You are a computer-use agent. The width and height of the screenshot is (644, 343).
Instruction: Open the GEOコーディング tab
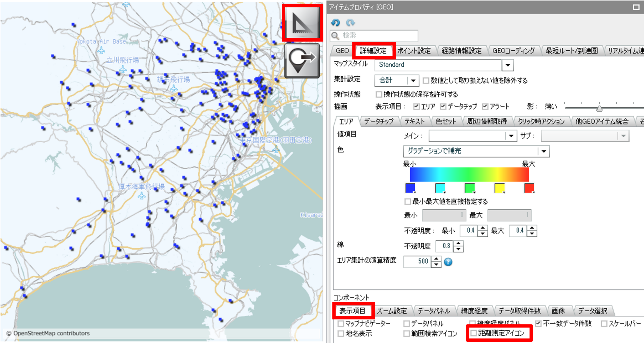[x=513, y=51]
